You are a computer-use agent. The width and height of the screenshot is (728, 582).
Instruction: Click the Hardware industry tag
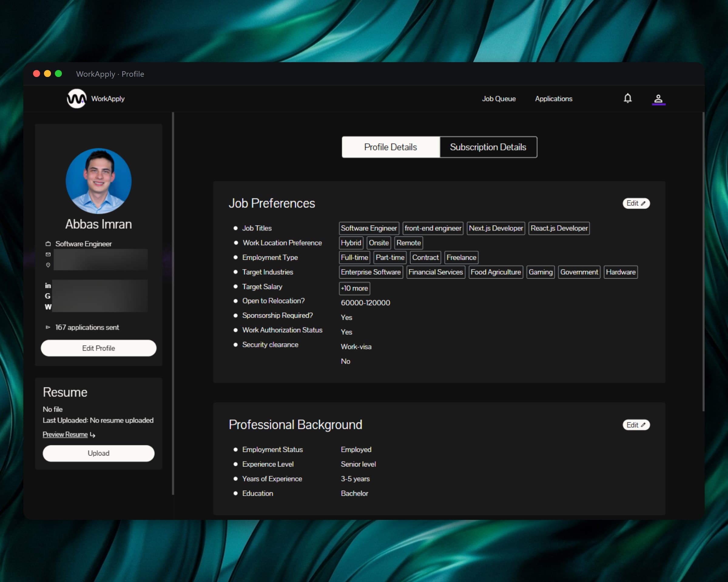621,272
